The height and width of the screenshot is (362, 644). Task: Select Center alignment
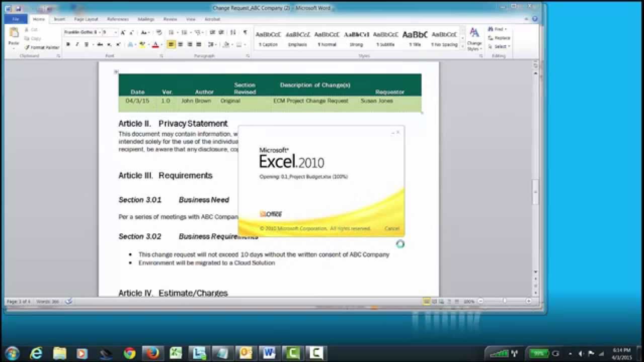click(x=180, y=45)
